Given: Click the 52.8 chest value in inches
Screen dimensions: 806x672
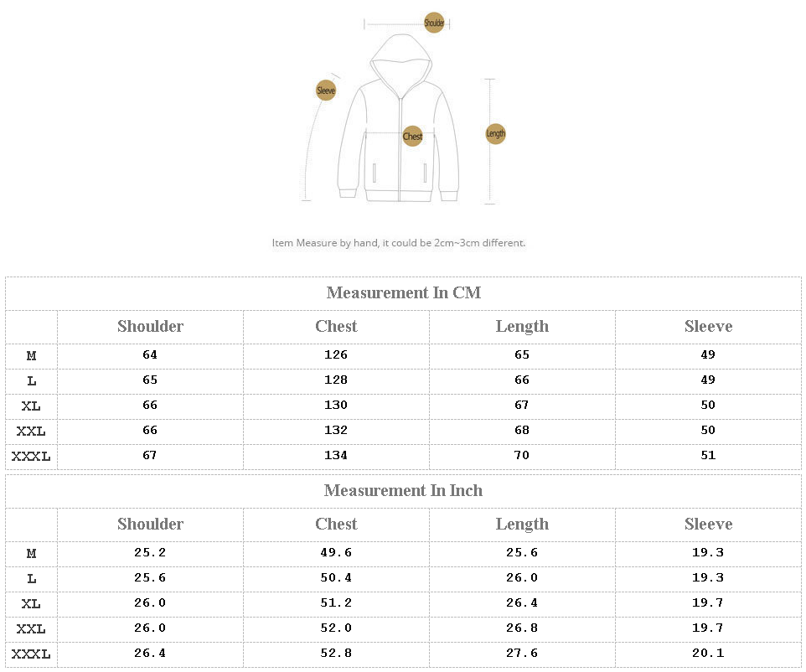Looking at the screenshot, I should (336, 653).
